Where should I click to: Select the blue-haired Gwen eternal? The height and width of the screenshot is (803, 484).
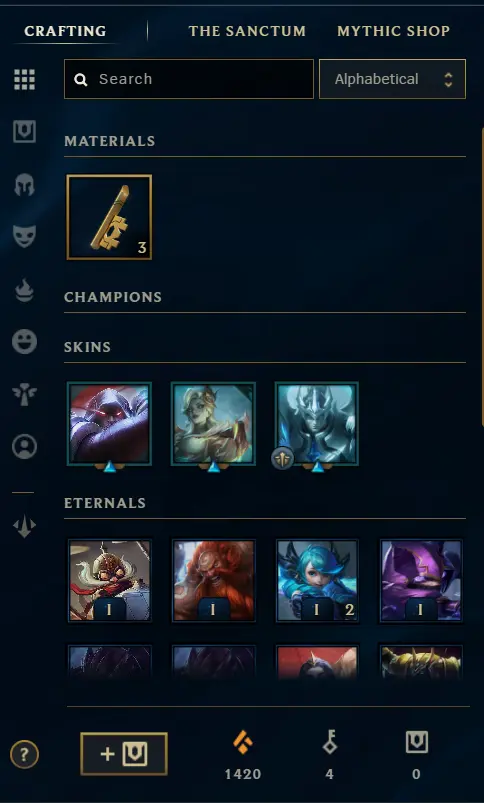[317, 580]
